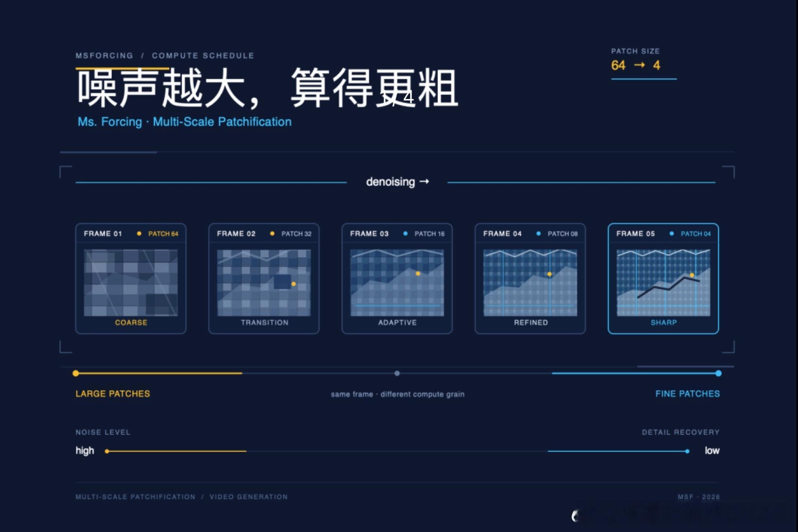The height and width of the screenshot is (532, 798).
Task: Select the FRAME 01 coarse patch thumbnail
Action: click(x=131, y=283)
